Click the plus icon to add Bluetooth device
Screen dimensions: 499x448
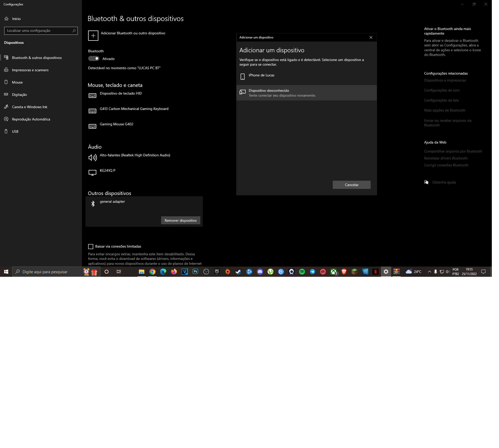(x=93, y=36)
